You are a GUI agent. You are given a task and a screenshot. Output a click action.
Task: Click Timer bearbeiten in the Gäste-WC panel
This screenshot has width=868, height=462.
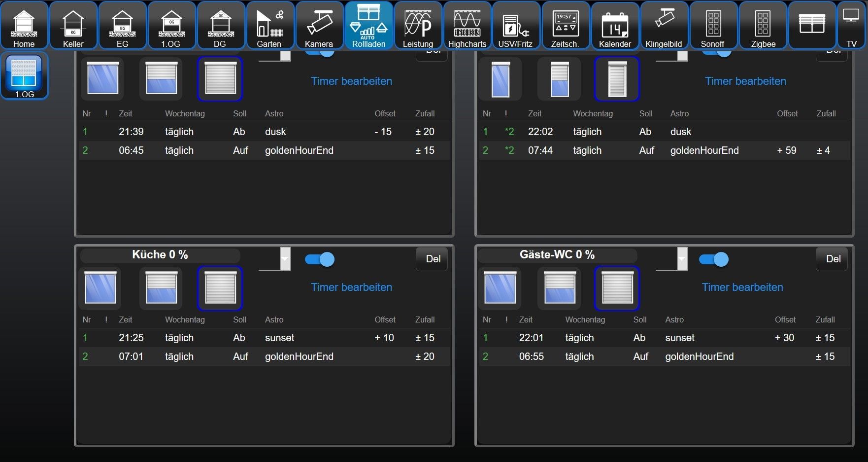[742, 287]
